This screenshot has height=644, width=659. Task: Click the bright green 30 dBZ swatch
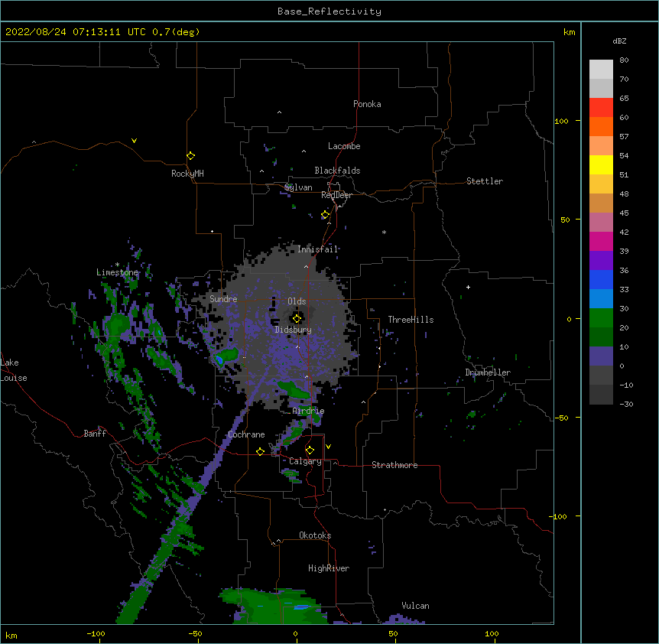(601, 318)
